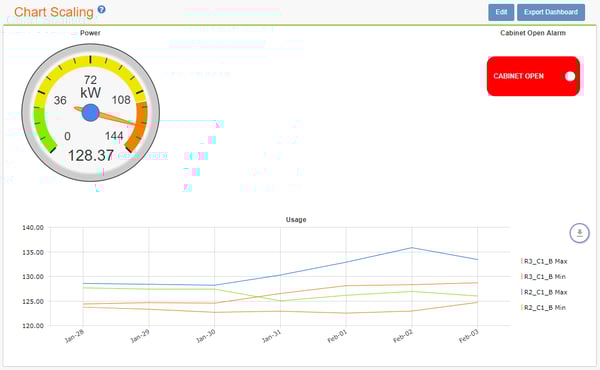The width and height of the screenshot is (600, 370).
Task: Select the Power gauge title
Action: (90, 33)
